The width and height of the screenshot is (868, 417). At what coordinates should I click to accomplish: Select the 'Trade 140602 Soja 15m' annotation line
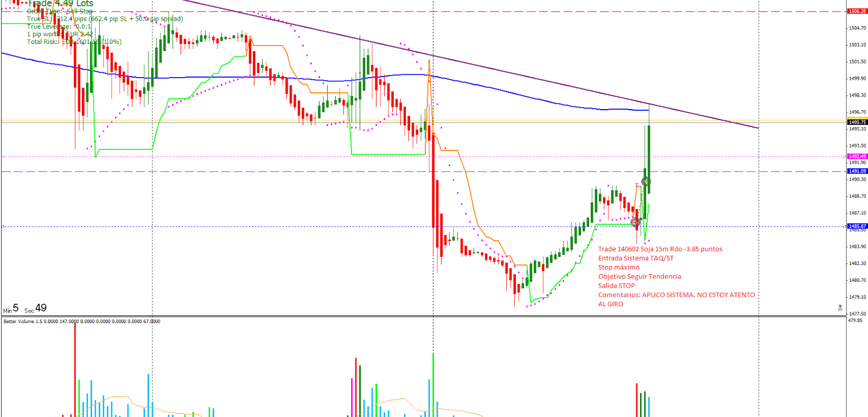(660, 249)
